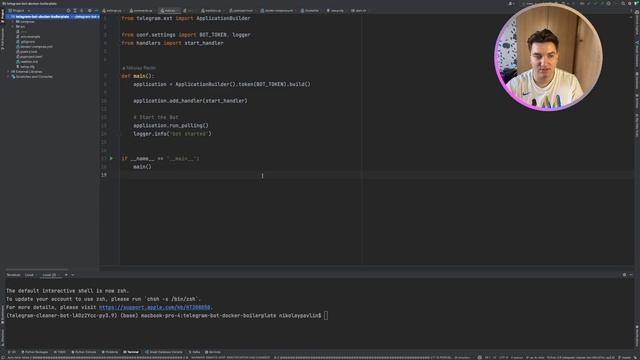The image size is (640, 360).
Task: Click the terminal command prompt cursor
Action: pyautogui.click(x=326, y=316)
